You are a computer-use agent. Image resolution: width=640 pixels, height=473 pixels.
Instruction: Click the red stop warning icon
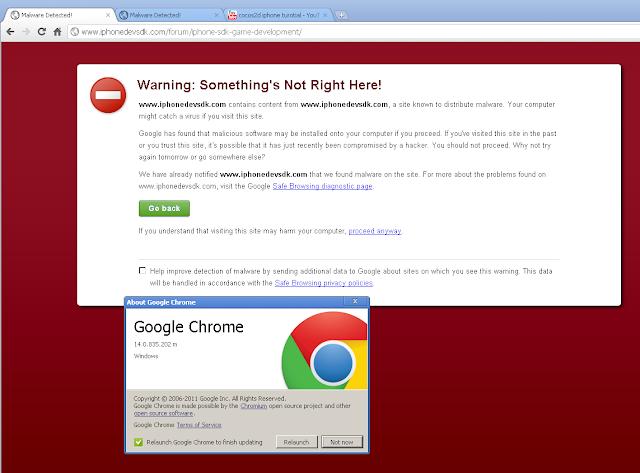tap(108, 95)
